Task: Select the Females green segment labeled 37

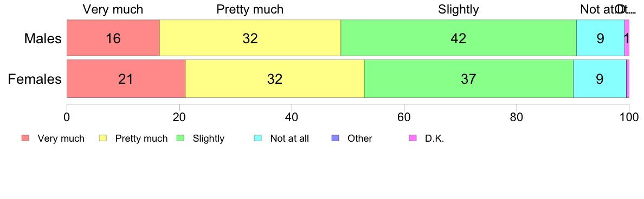Action: click(x=469, y=78)
